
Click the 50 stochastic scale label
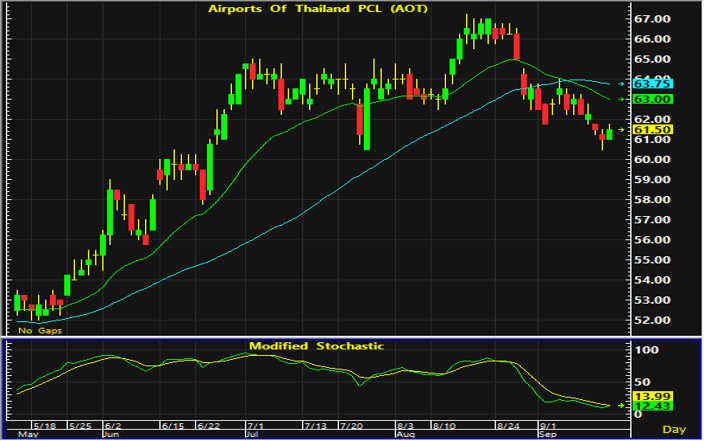[x=642, y=382]
